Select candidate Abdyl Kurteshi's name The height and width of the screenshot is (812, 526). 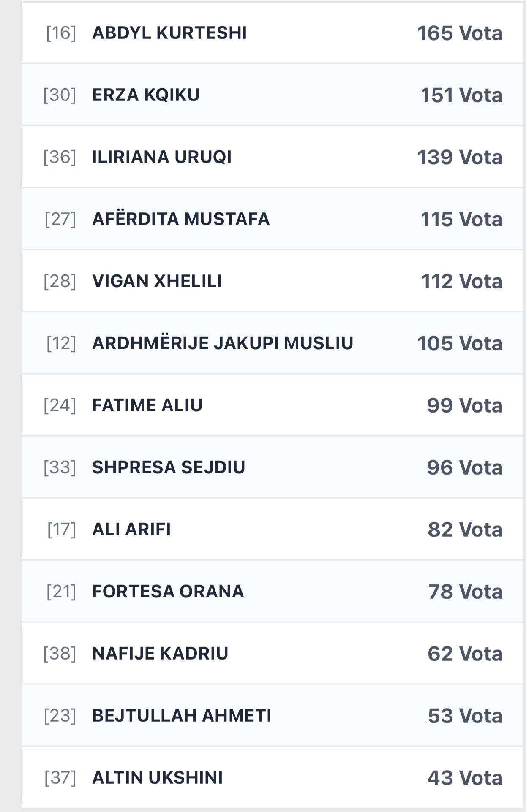(169, 33)
